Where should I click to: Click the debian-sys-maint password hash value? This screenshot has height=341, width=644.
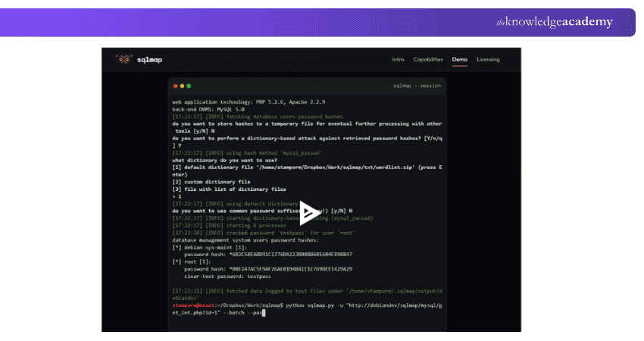click(290, 255)
